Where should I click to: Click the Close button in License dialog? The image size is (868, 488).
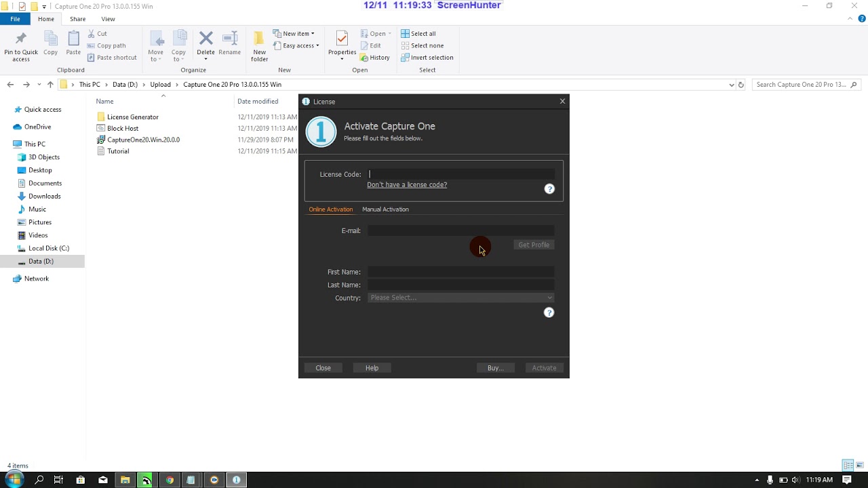pyautogui.click(x=323, y=368)
